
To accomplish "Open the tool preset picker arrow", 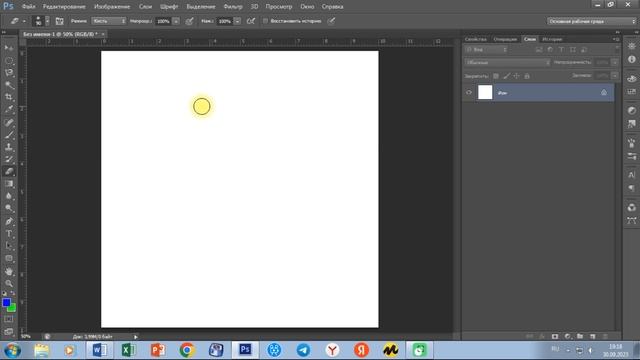I will (24, 21).
